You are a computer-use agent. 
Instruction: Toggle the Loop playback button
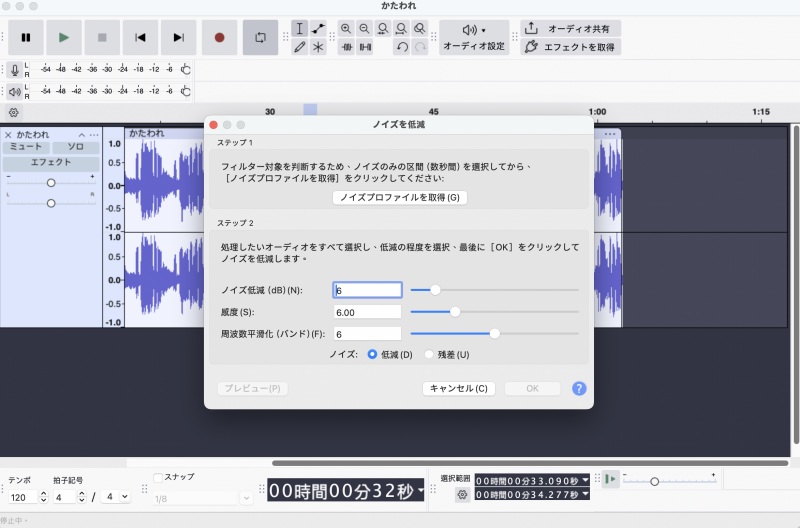tap(260, 37)
